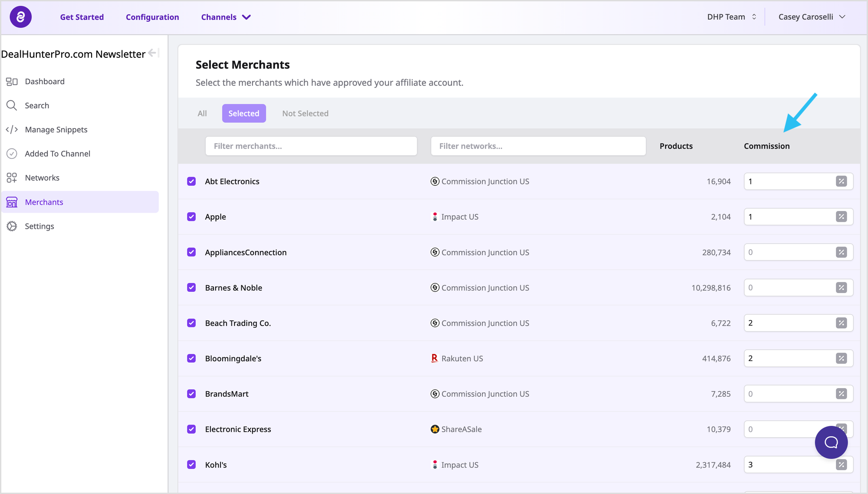Collapse the sidebar with arrow icon
The height and width of the screenshot is (494, 868).
(154, 53)
